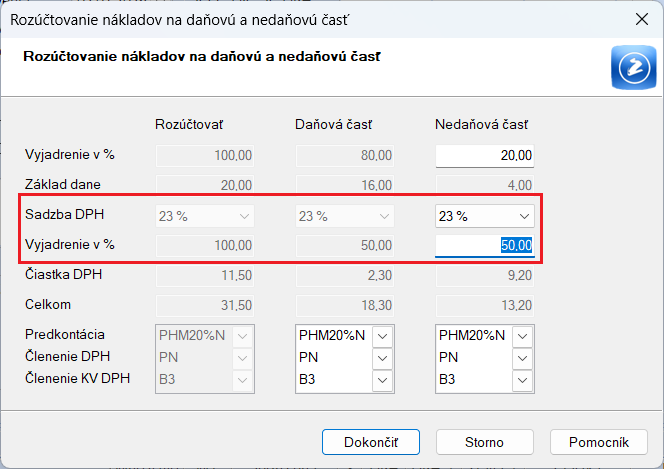The height and width of the screenshot is (469, 664).
Task: Click the blue application logo icon
Action: pyautogui.click(x=631, y=70)
